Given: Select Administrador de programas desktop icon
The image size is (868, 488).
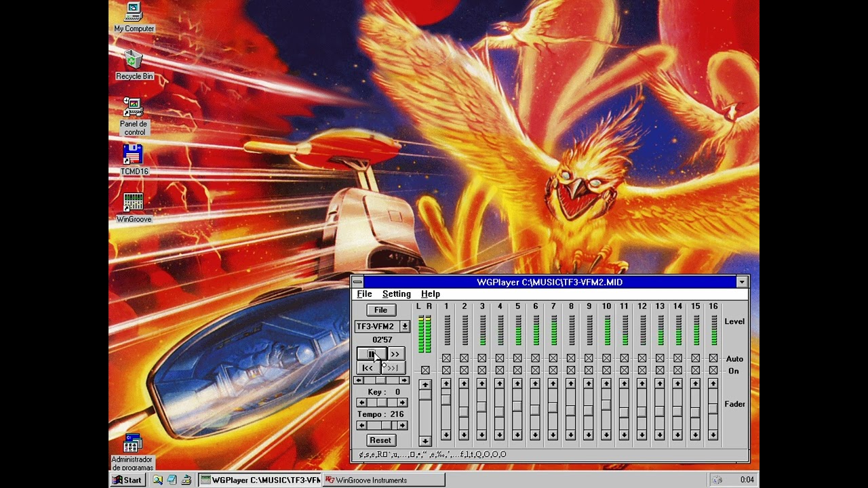Looking at the screenshot, I should [133, 453].
